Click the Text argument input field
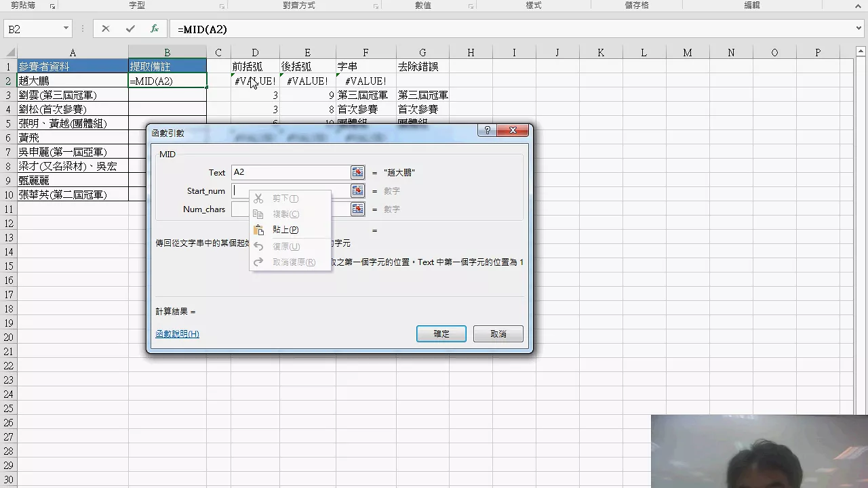This screenshot has width=868, height=488. click(x=291, y=173)
